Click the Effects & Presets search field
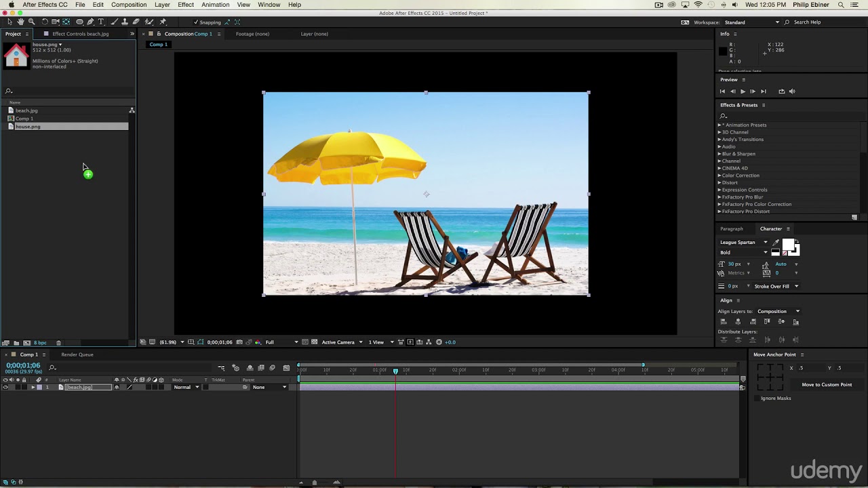The height and width of the screenshot is (488, 868). (x=790, y=116)
